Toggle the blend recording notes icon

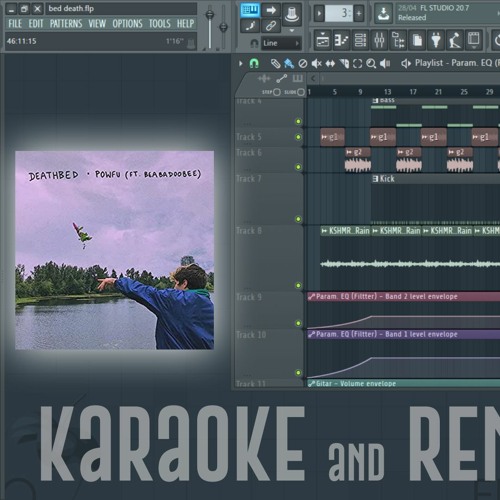pyautogui.click(x=250, y=26)
